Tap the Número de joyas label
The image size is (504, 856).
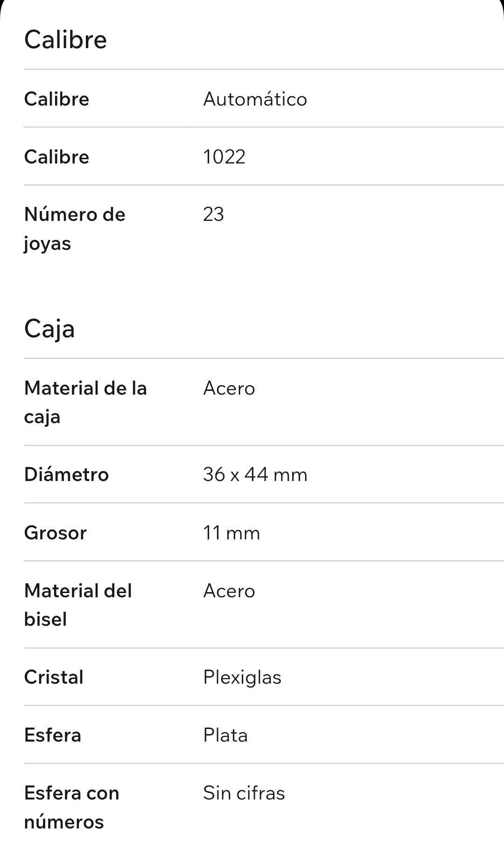coord(75,229)
